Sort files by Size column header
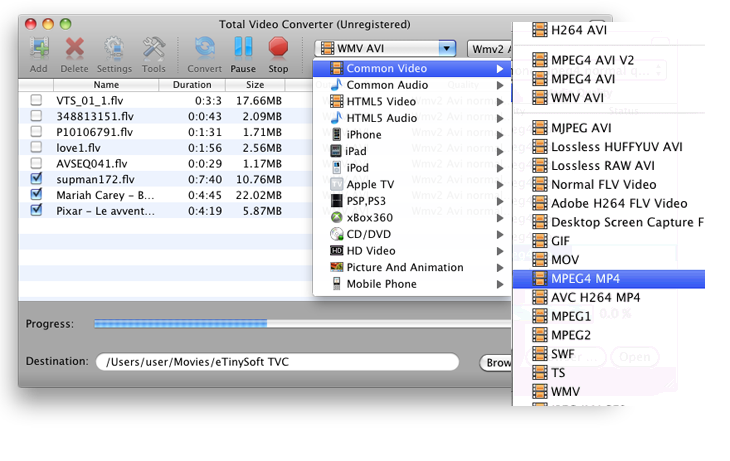730x461 pixels. tap(255, 85)
